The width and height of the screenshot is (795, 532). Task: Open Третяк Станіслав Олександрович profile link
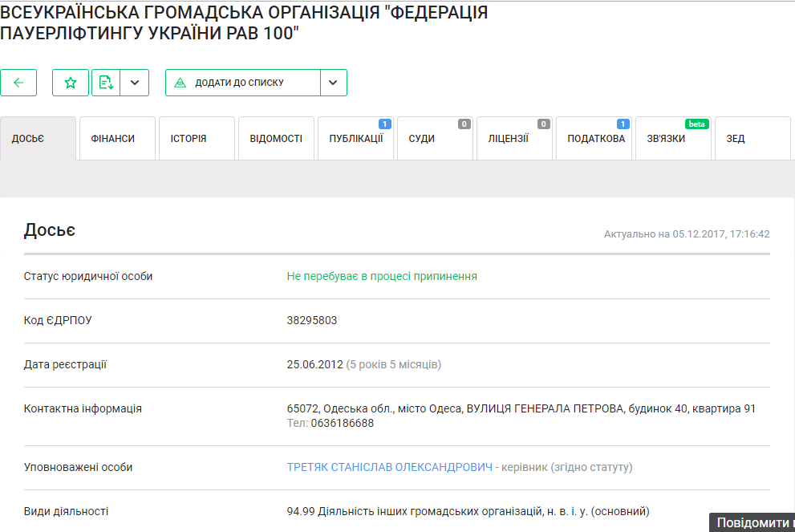coord(389,467)
